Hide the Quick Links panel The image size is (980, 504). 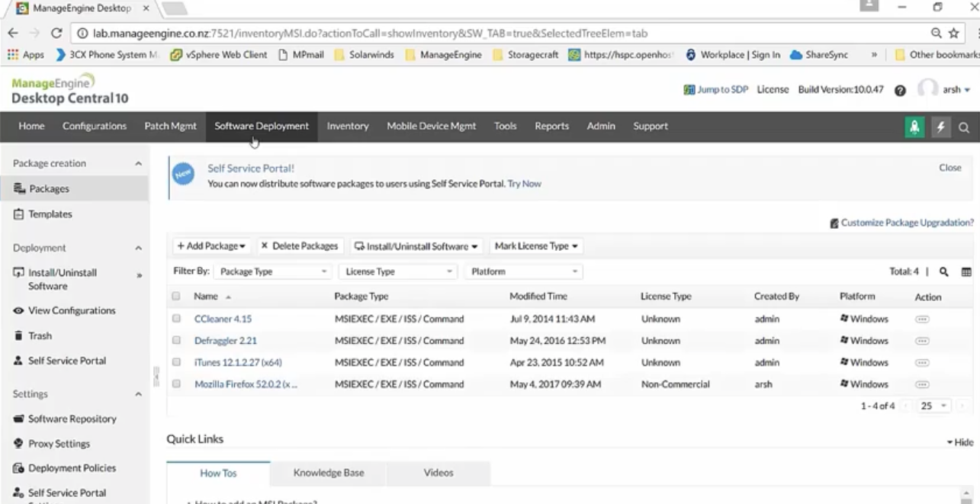[x=960, y=442]
